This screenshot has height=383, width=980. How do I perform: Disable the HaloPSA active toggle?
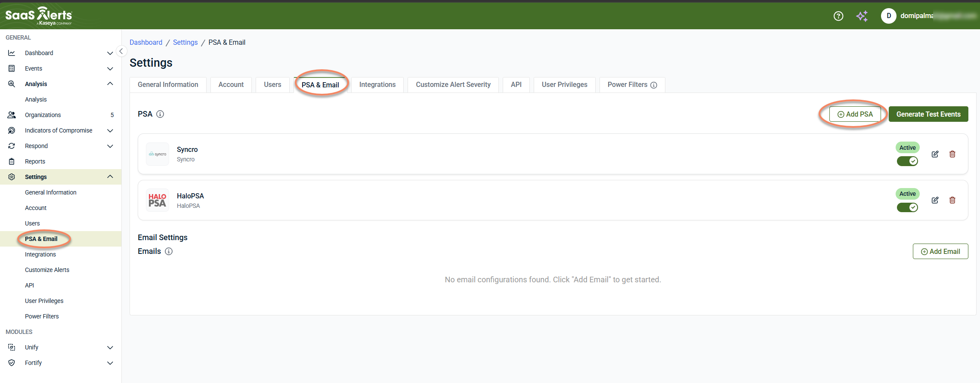pos(907,207)
